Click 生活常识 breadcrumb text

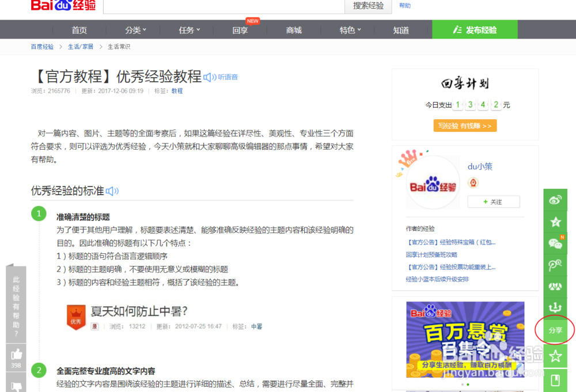coord(119,47)
